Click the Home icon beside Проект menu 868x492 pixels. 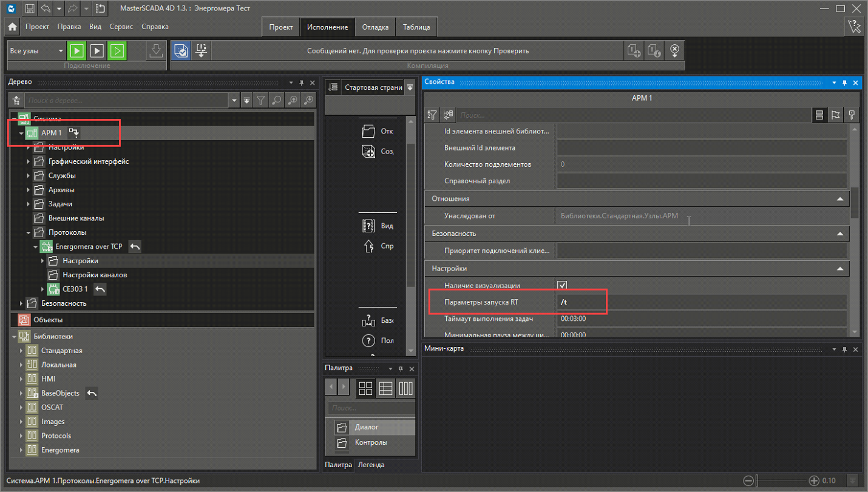point(12,27)
